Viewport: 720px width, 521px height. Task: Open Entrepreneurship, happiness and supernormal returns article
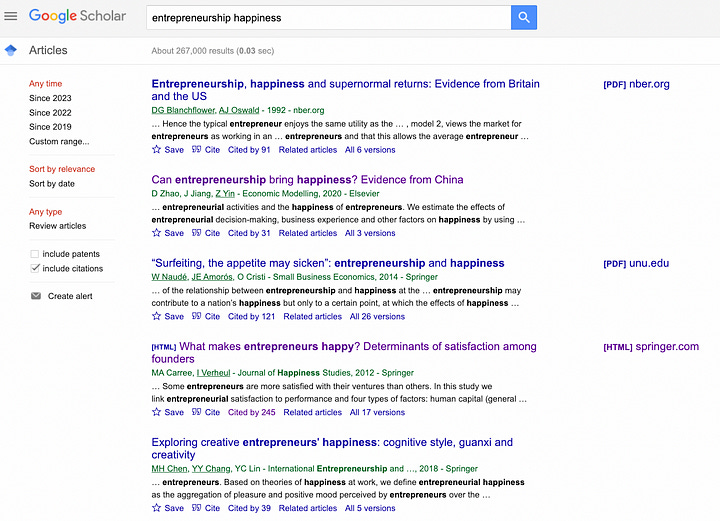pos(345,90)
